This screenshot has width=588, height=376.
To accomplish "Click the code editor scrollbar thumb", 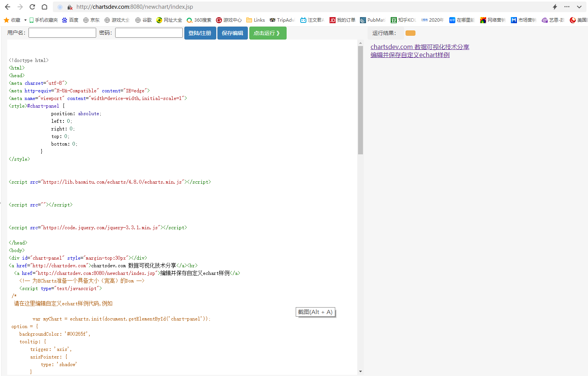I will (x=360, y=100).
